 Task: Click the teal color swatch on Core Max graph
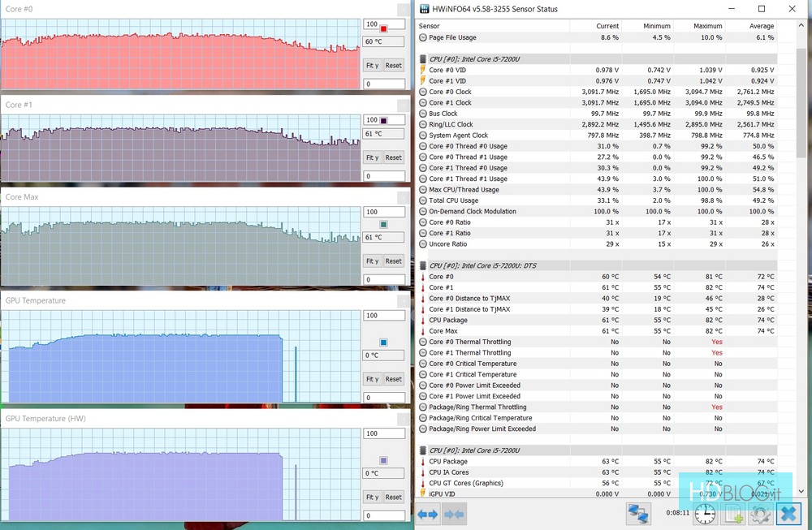coord(384,225)
